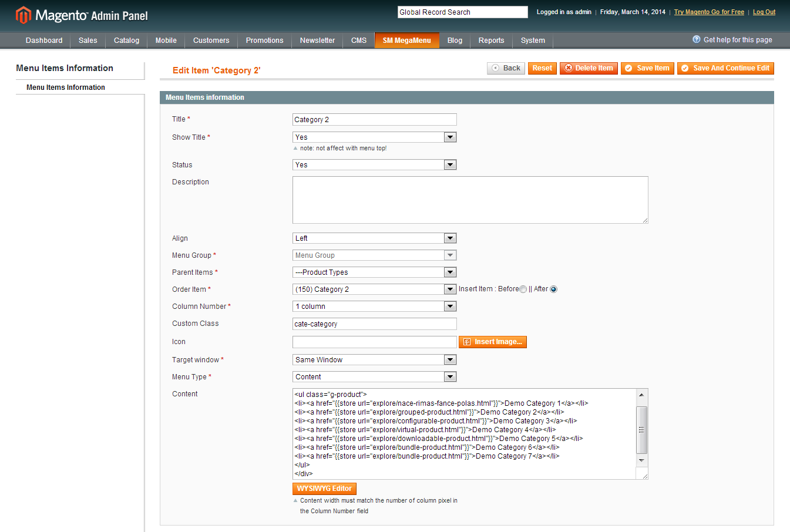The width and height of the screenshot is (790, 532).
Task: Click the Icon path input field
Action: pos(375,342)
